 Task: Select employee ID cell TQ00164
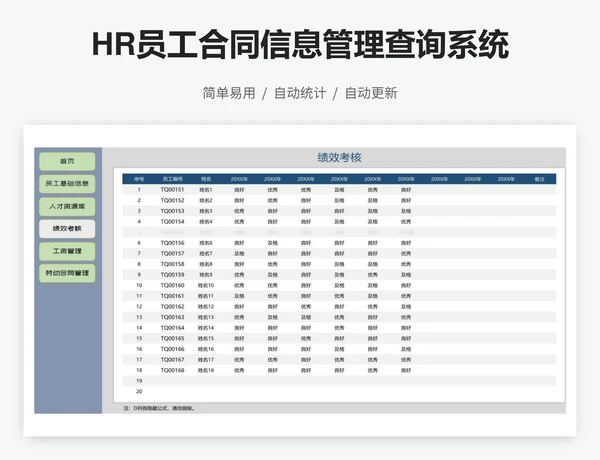pos(173,328)
